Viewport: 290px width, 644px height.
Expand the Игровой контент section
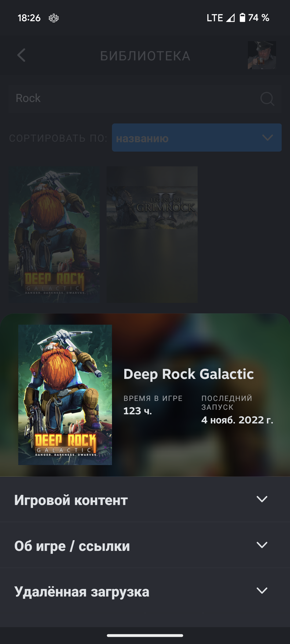point(145,499)
